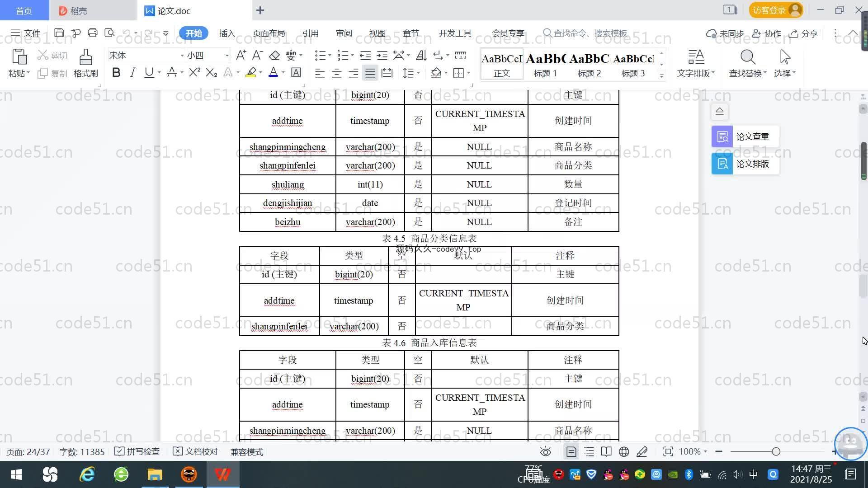This screenshot has width=868, height=488.
Task: Switch to outline view icon
Action: pos(589,452)
